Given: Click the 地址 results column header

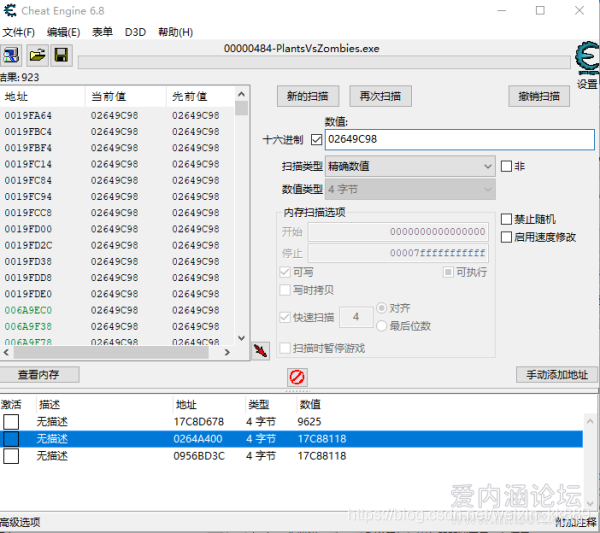Looking at the screenshot, I should click(x=42, y=96).
